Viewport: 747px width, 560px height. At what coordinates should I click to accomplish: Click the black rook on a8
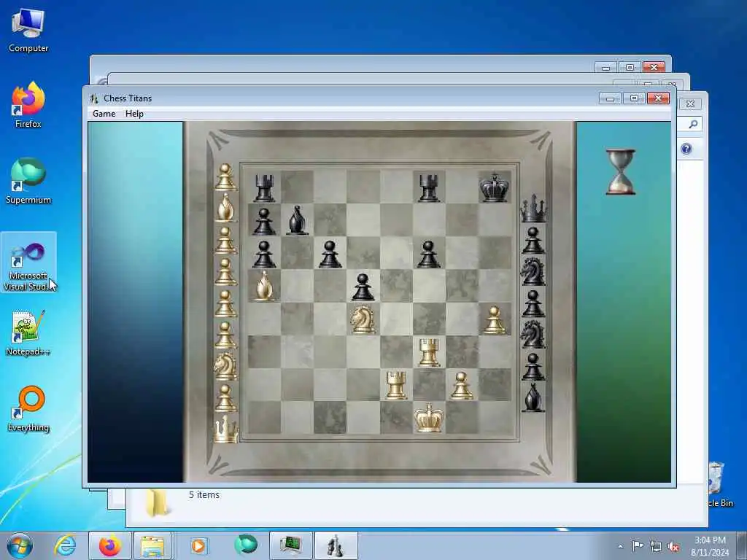264,187
